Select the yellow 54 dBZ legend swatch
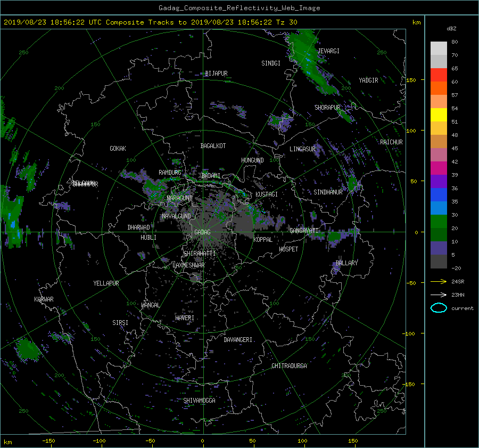Viewport: 479px width, 448px height. point(439,115)
